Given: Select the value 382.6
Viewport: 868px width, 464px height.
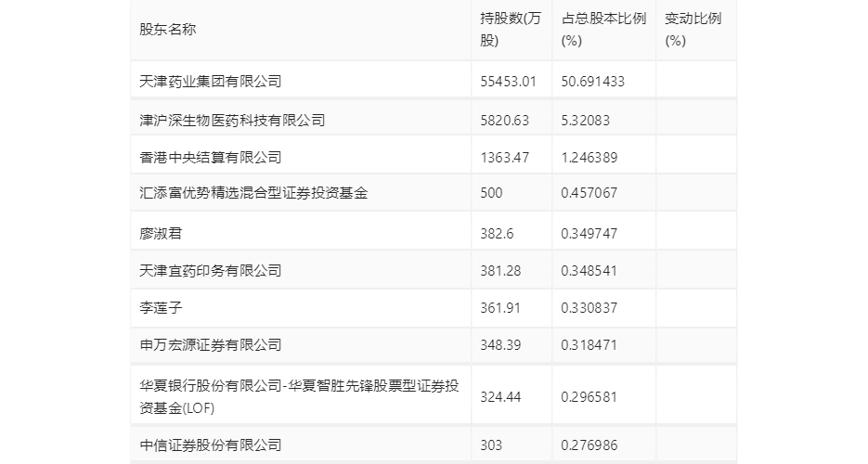Looking at the screenshot, I should coord(497,233).
